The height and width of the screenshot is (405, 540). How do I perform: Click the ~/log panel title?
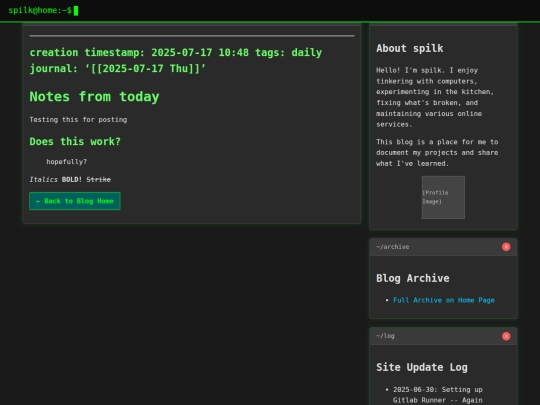pos(385,336)
